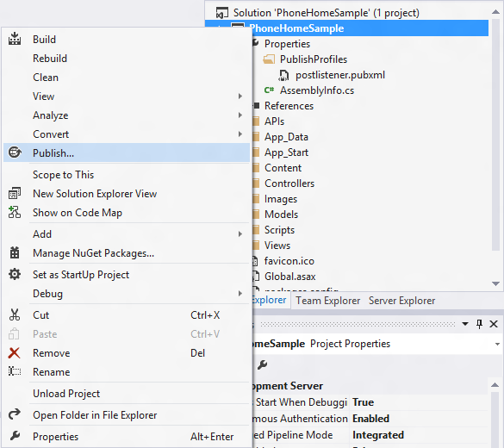Click the Cut scissors icon
504x448 pixels.
(15, 315)
